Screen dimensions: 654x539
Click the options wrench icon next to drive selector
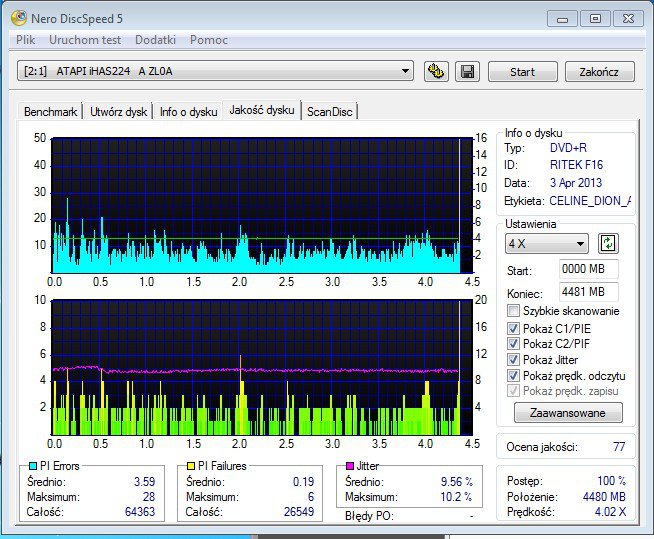point(436,72)
